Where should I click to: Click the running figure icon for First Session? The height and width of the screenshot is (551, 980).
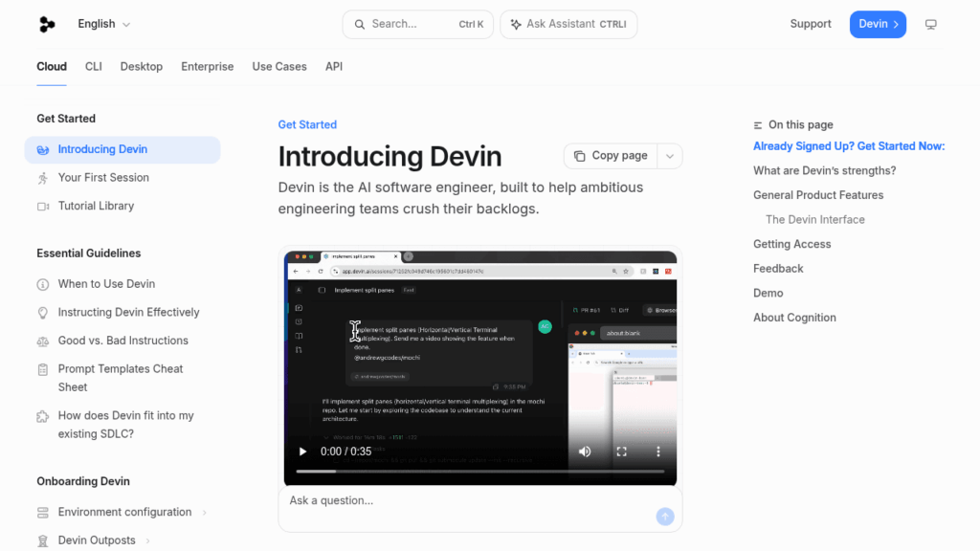point(42,178)
